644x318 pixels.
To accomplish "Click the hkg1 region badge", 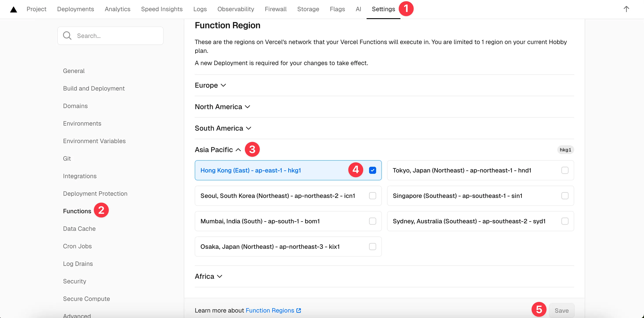I will coord(565,150).
